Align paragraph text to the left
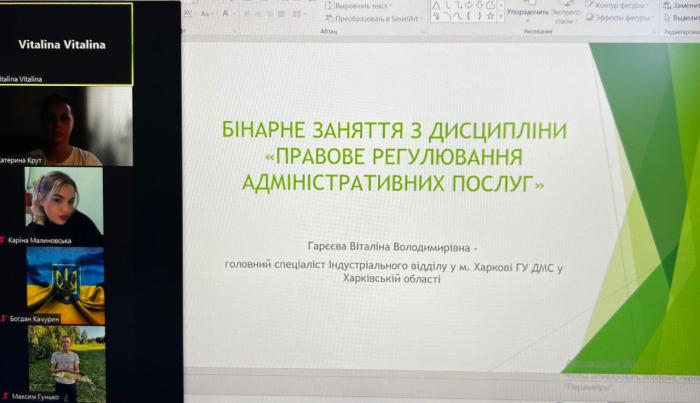 click(246, 14)
